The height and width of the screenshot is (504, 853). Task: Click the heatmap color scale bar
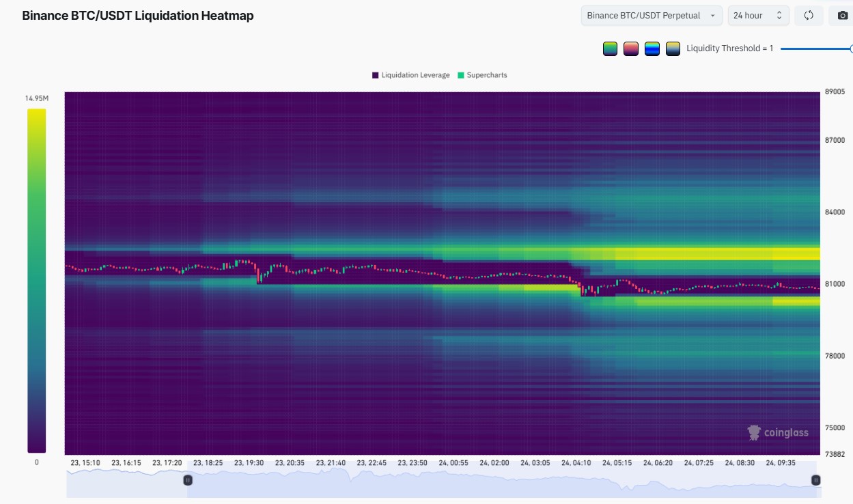tap(37, 281)
